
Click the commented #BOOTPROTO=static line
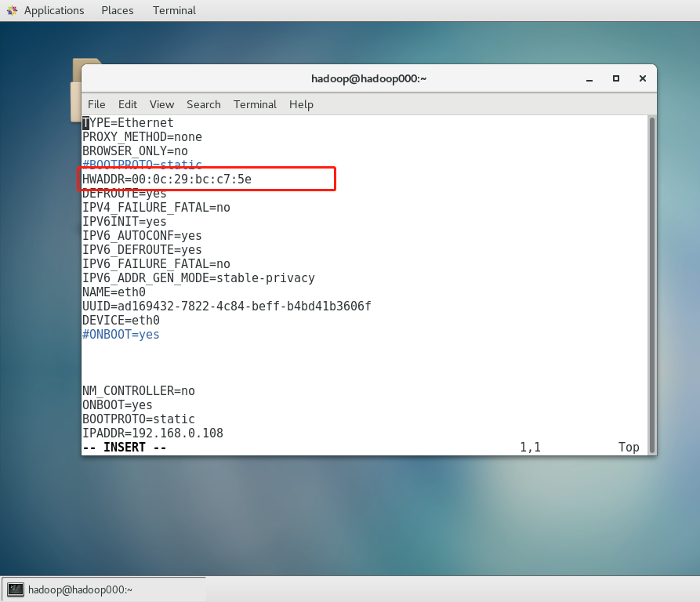142,165
